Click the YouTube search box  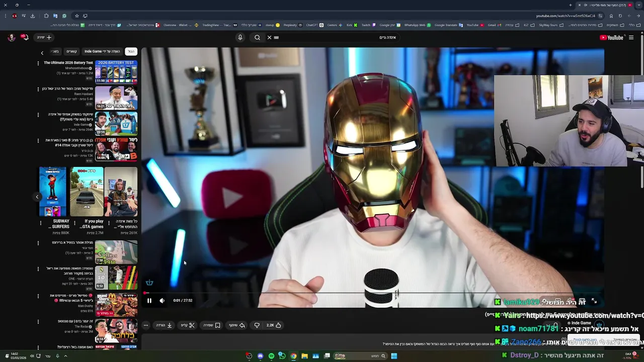click(x=337, y=37)
